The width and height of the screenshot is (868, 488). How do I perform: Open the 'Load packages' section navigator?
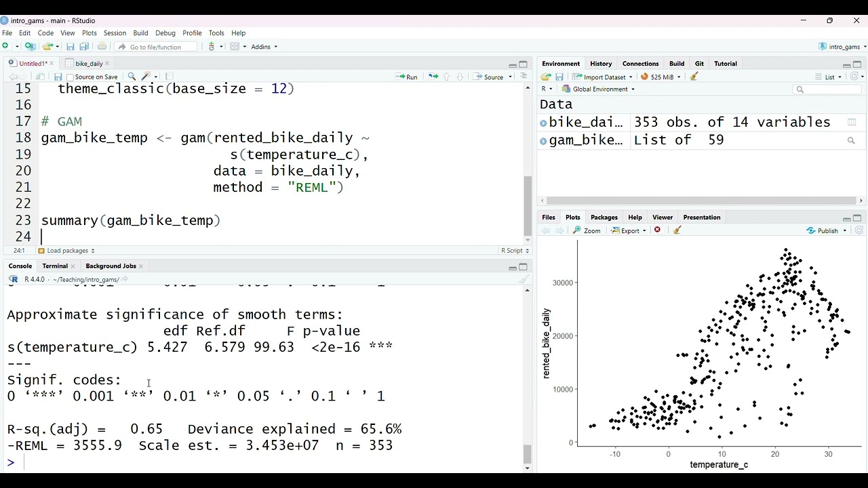coord(66,251)
